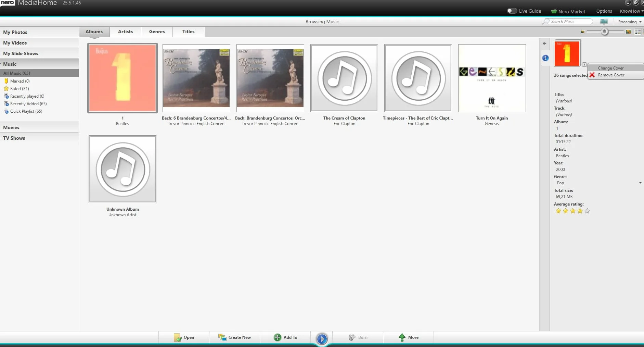Click the blue info panel icon

(545, 58)
